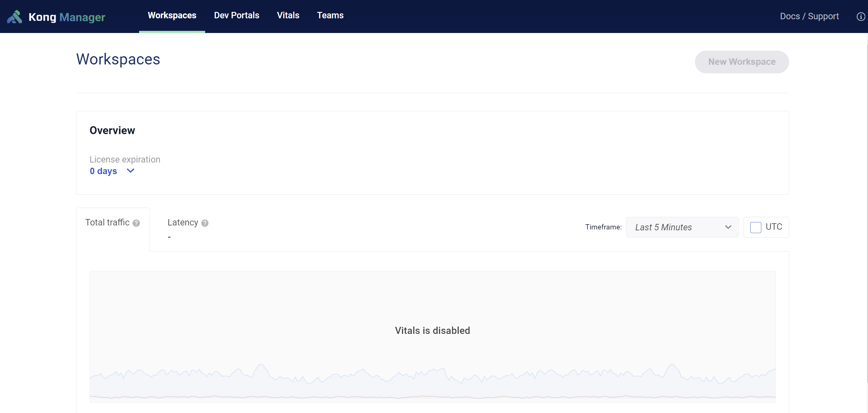Select the Last 5 Minutes combo box
This screenshot has height=413, width=868.
pos(663,227)
